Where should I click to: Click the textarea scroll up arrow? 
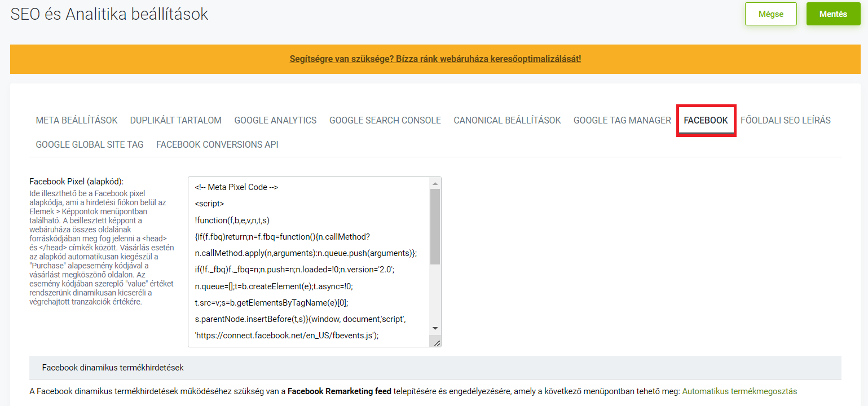[435, 183]
